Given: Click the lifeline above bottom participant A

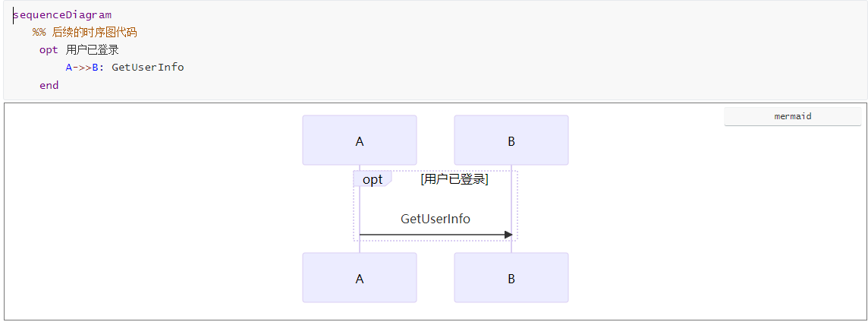Looking at the screenshot, I should (x=360, y=246).
